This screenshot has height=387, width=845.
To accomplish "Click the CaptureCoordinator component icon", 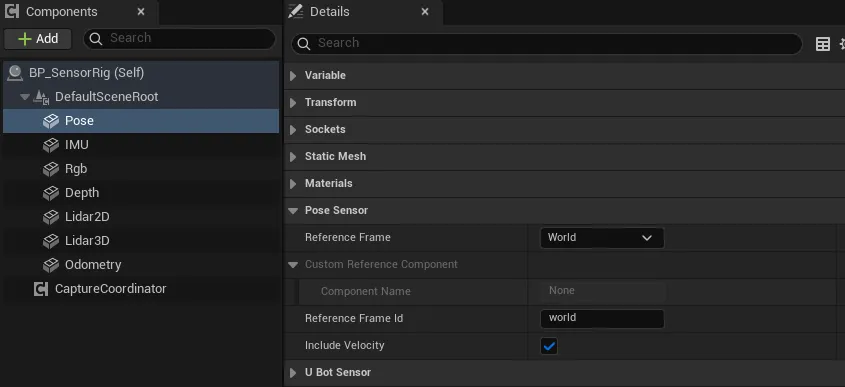I will click(41, 289).
